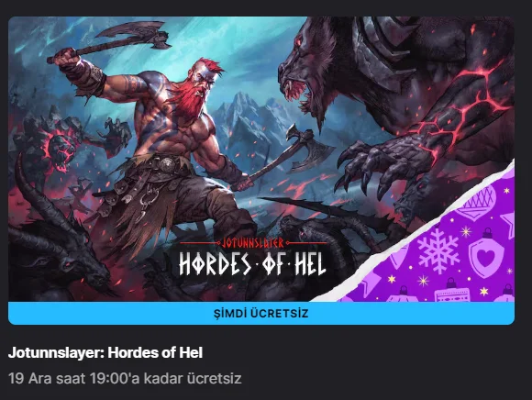The height and width of the screenshot is (400, 532).
Task: Click the Hordes of Hel logo text
Action: (x=252, y=263)
